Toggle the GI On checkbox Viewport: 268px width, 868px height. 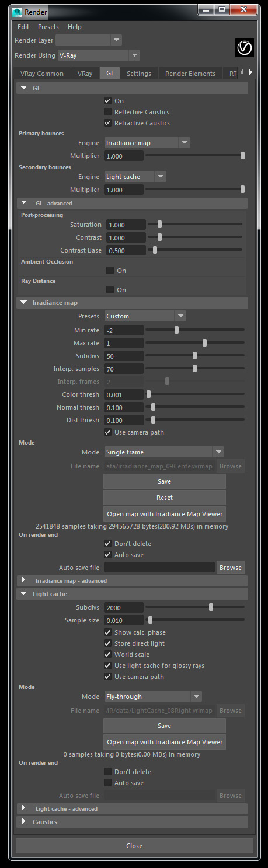107,101
